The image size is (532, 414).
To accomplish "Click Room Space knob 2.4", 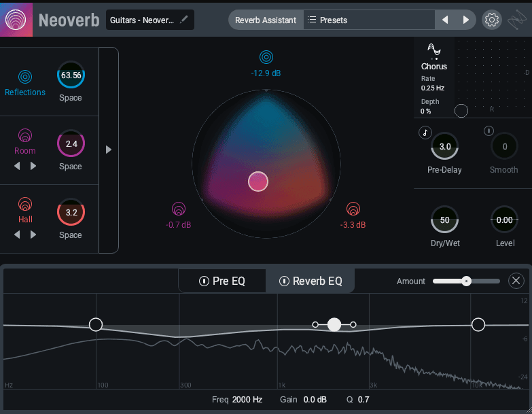I will [71, 143].
